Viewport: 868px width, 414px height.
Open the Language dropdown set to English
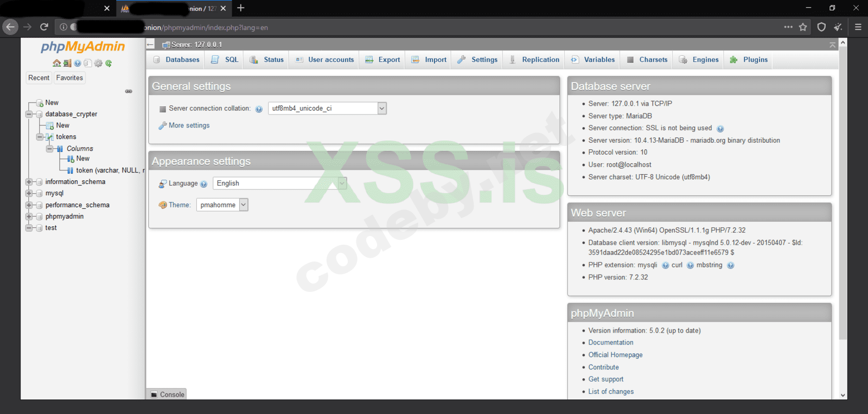coord(280,183)
